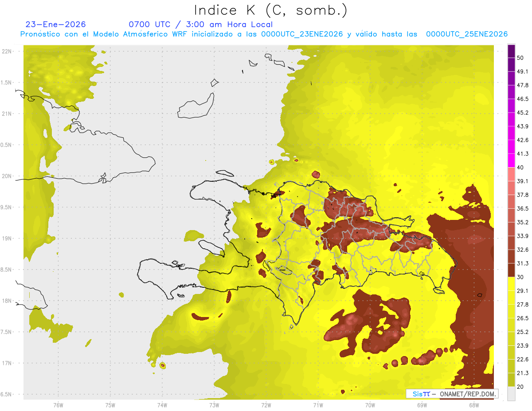Click the color bar label '50'

tap(520, 58)
